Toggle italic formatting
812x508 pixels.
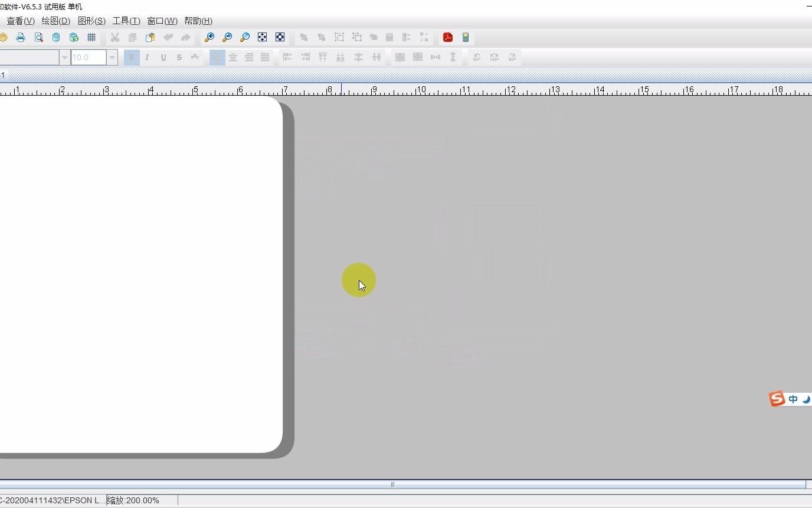(x=147, y=57)
